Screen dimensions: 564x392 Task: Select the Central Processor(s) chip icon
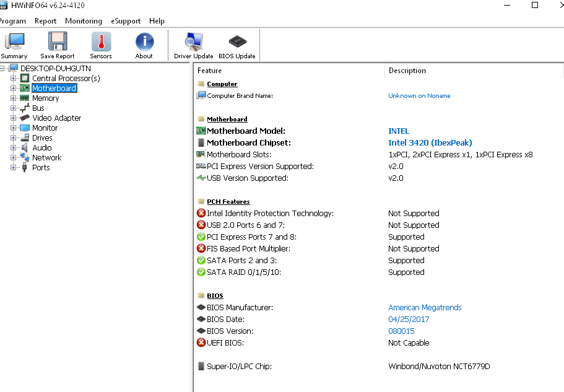25,78
